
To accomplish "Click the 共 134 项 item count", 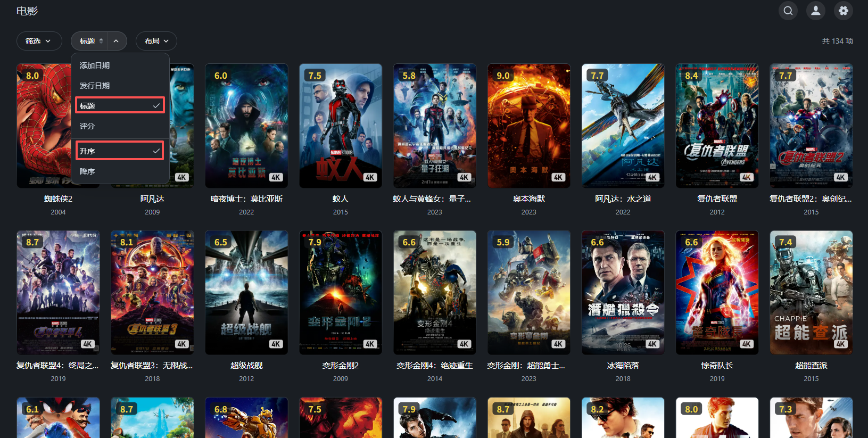I will pos(838,41).
